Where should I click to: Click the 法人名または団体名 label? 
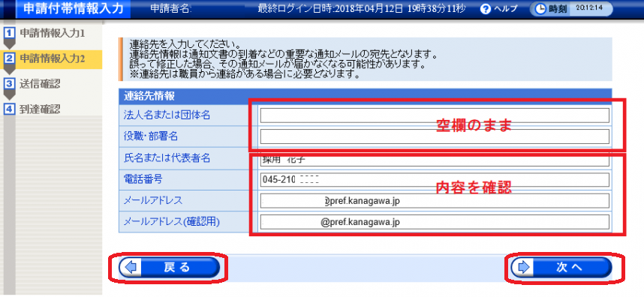(x=167, y=115)
